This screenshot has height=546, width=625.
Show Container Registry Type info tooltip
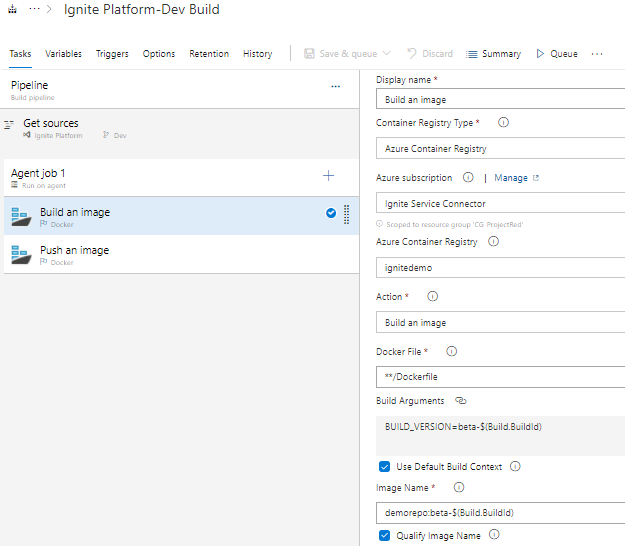tap(503, 122)
